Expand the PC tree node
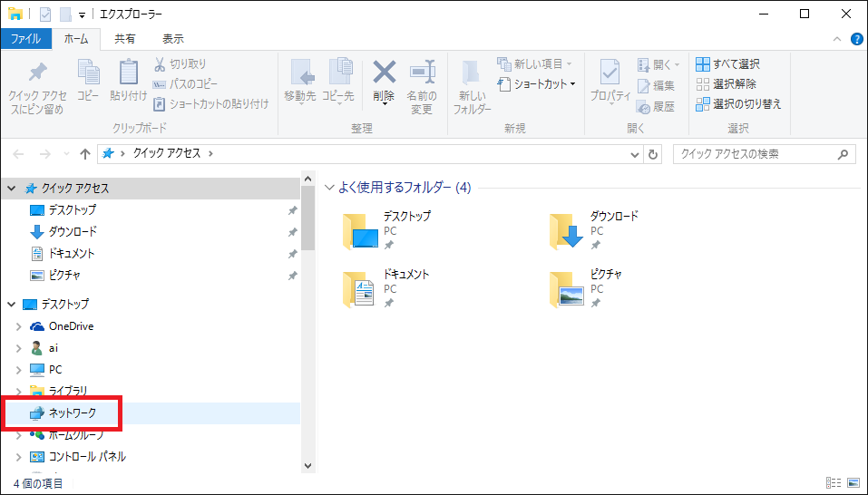Viewport: 868px width, 495px height. pos(19,370)
